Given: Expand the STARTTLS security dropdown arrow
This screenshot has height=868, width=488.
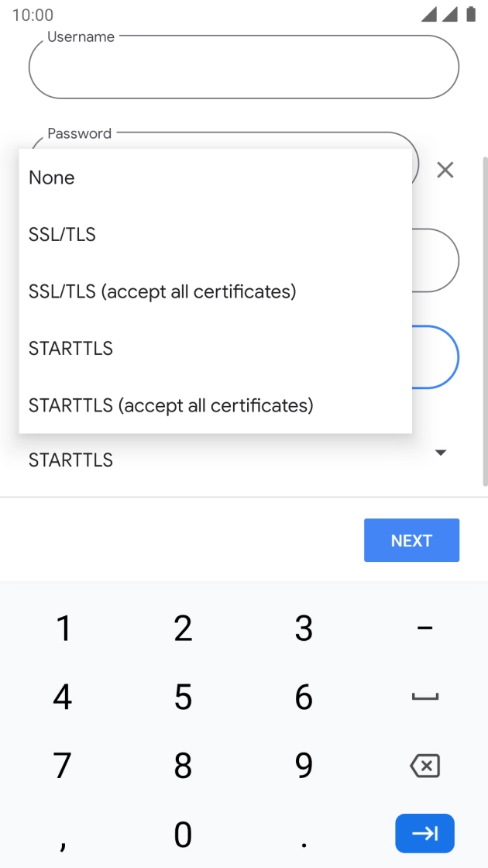Looking at the screenshot, I should point(441,453).
